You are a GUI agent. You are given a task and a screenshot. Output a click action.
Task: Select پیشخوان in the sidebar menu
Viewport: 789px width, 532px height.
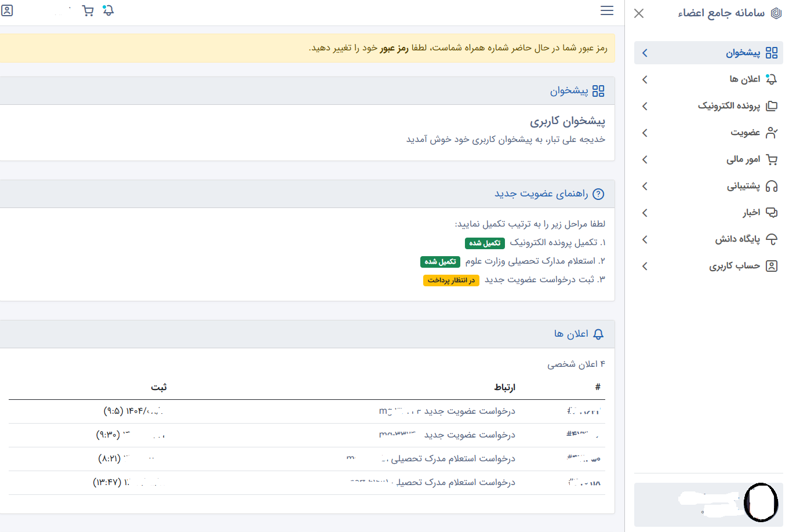tap(743, 53)
